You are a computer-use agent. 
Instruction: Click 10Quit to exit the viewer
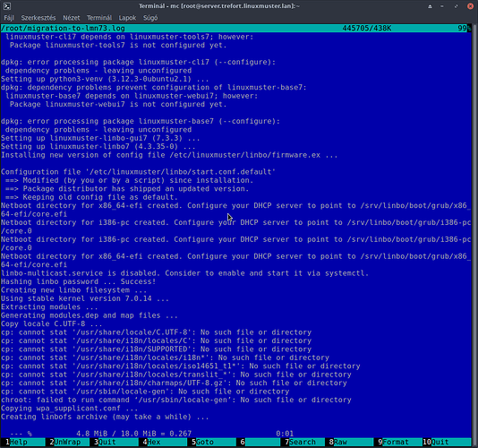click(x=447, y=442)
